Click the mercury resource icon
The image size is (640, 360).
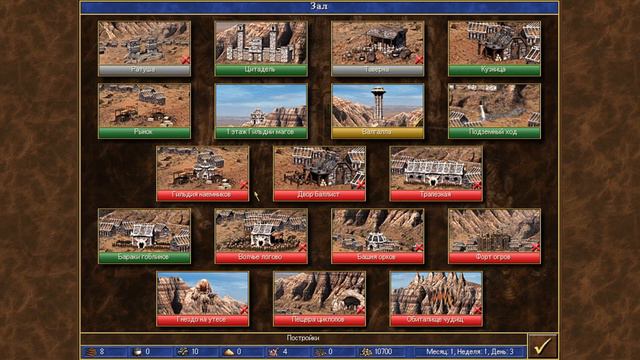[138, 352]
